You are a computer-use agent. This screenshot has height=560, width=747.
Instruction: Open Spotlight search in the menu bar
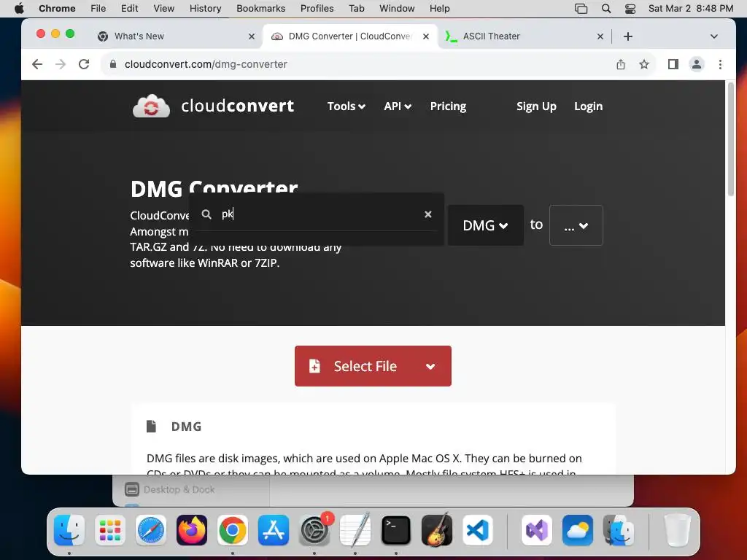[x=606, y=9]
